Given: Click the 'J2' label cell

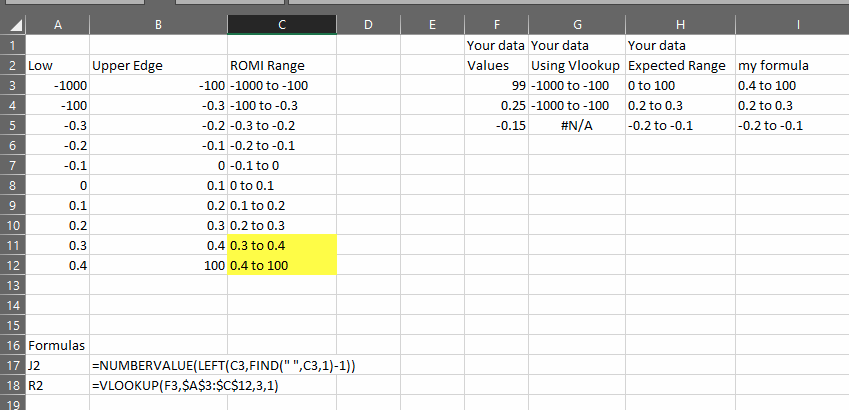Looking at the screenshot, I should (x=57, y=366).
